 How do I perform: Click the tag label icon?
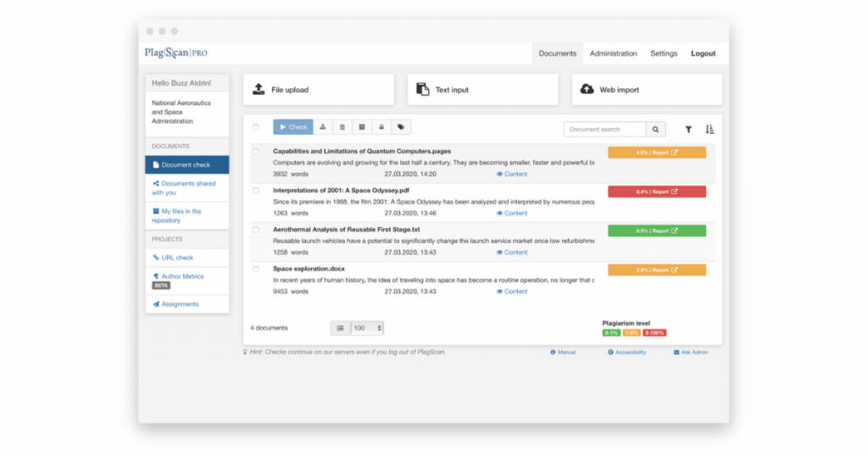click(x=401, y=127)
